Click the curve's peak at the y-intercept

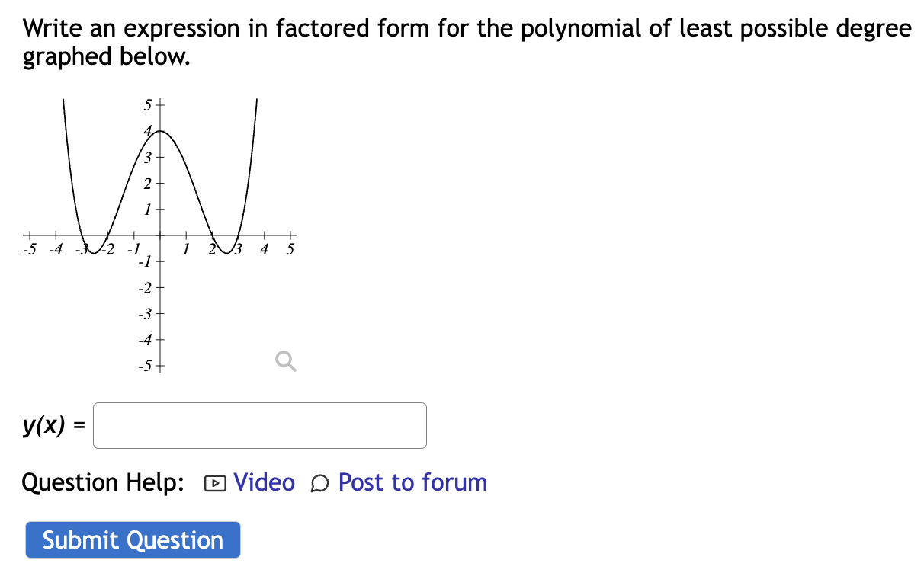point(160,131)
